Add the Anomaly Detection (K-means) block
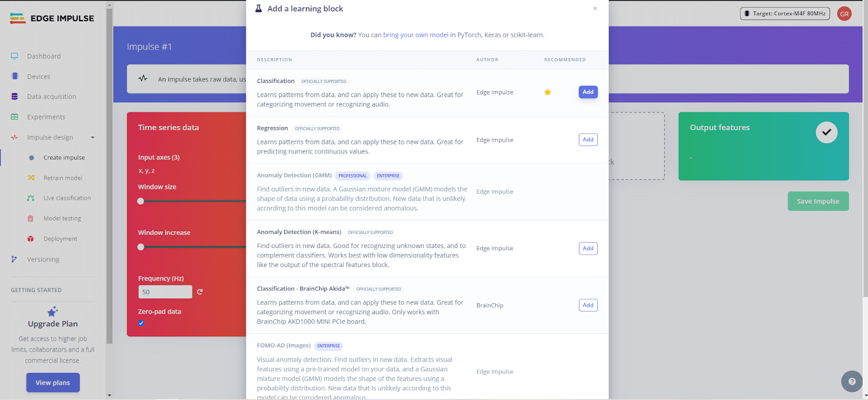This screenshot has width=868, height=400. tap(588, 249)
